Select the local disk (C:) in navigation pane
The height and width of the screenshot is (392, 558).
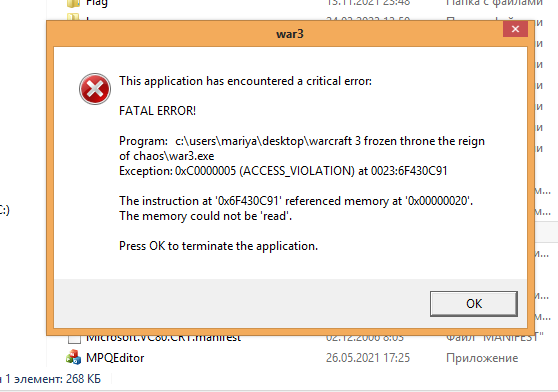pyautogui.click(x=4, y=210)
